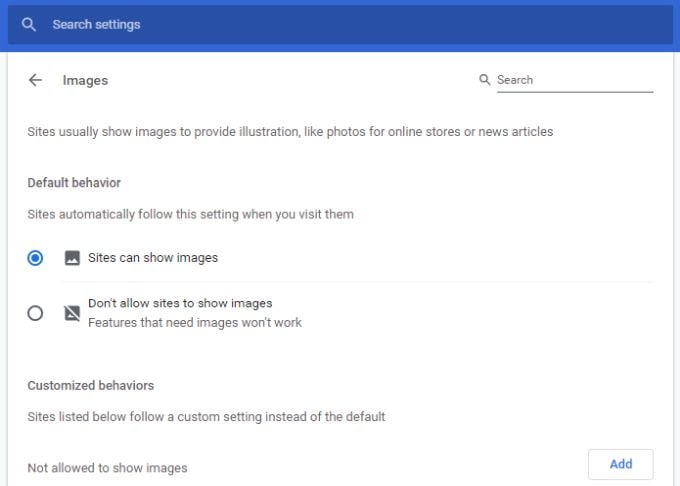Select the 'Don't allow sites to show images' radio
The image size is (680, 486).
pos(36,313)
